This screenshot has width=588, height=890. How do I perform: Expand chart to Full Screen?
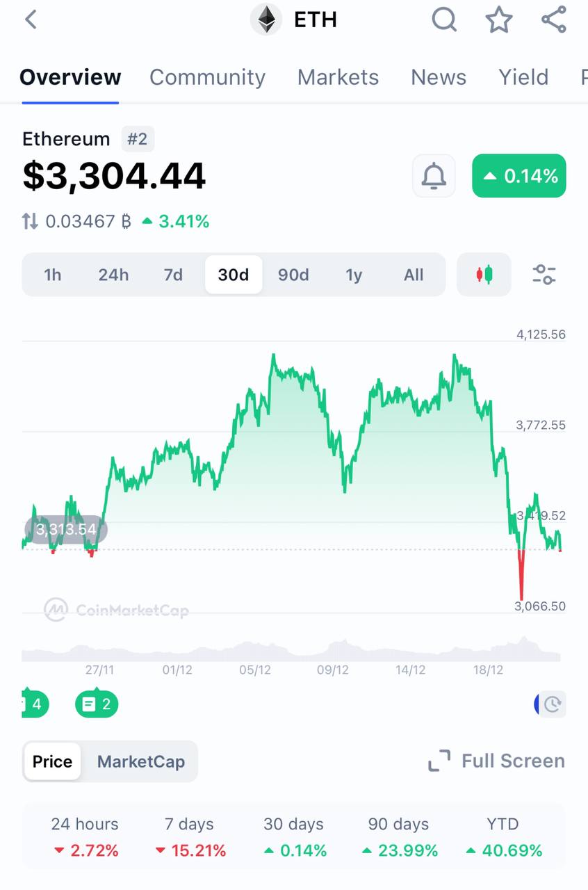point(496,761)
